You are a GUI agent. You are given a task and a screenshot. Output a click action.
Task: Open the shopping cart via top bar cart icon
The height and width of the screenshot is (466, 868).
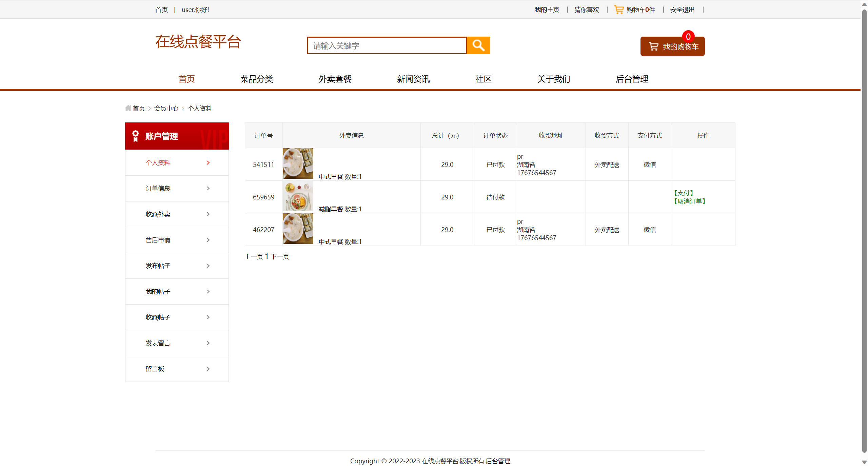[x=618, y=9]
